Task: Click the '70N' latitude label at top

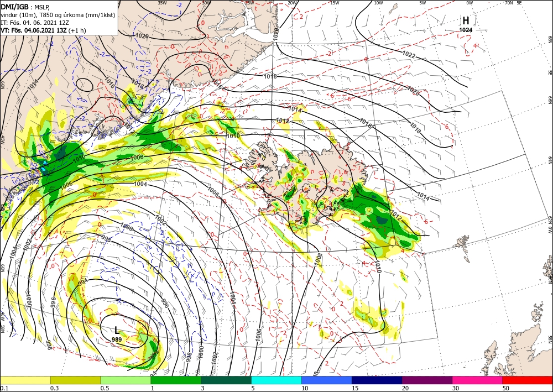Action: (x=509, y=3)
